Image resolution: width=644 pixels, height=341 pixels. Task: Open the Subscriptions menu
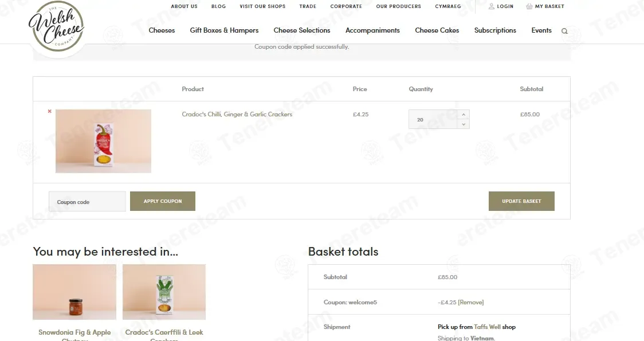click(495, 30)
